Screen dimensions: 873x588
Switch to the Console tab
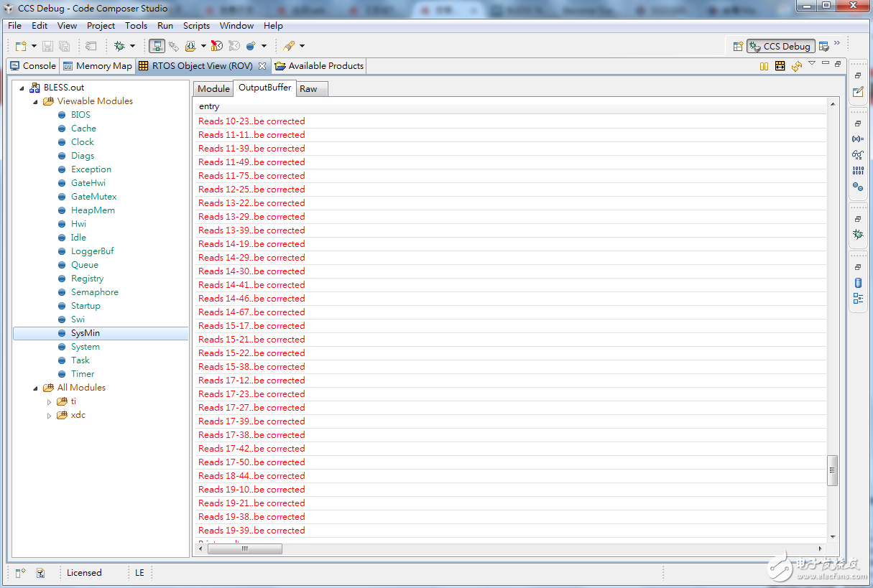(x=32, y=65)
